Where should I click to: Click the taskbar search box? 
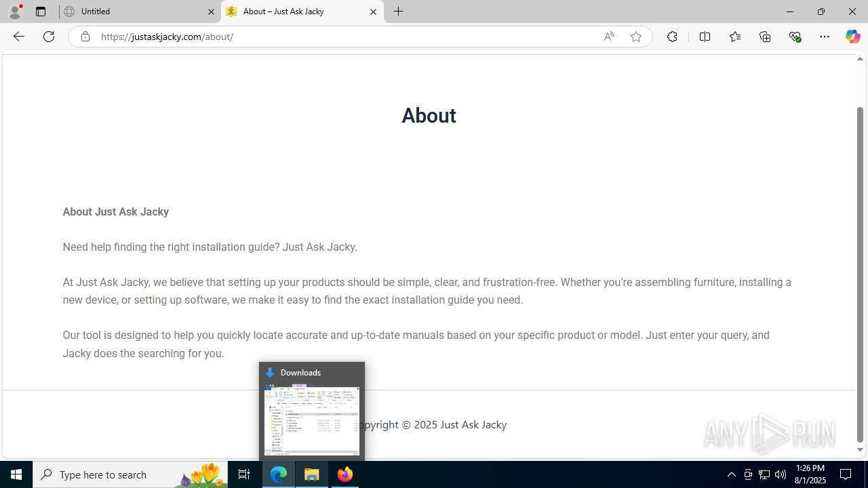[130, 474]
